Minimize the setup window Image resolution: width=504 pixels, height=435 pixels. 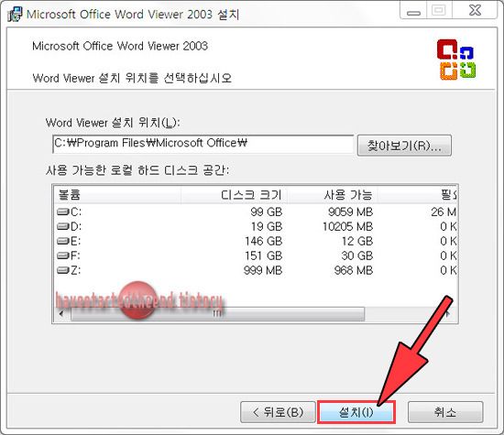pyautogui.click(x=413, y=11)
